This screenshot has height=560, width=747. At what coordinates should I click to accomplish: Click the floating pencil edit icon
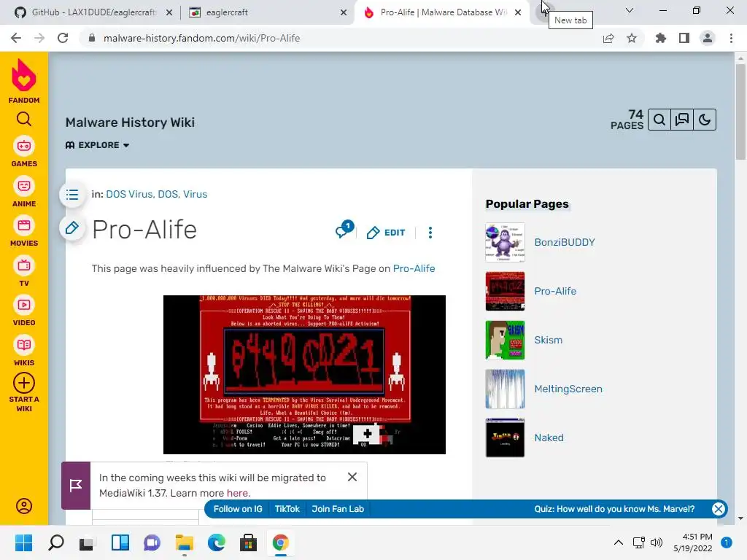72,227
